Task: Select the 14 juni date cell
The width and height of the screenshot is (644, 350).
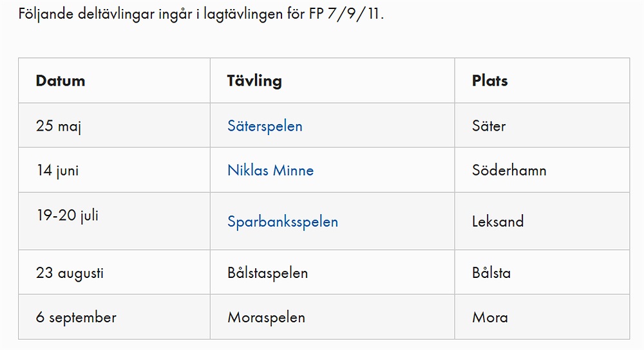Action: 57,170
